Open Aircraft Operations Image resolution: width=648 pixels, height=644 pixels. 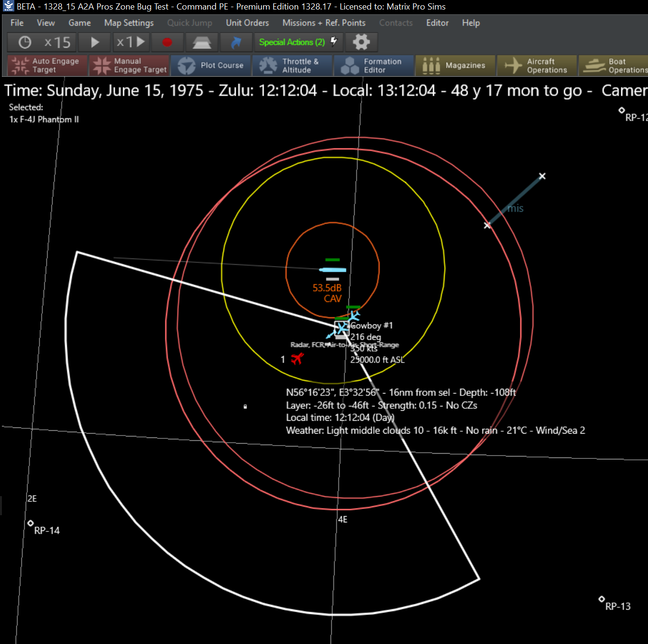537,65
